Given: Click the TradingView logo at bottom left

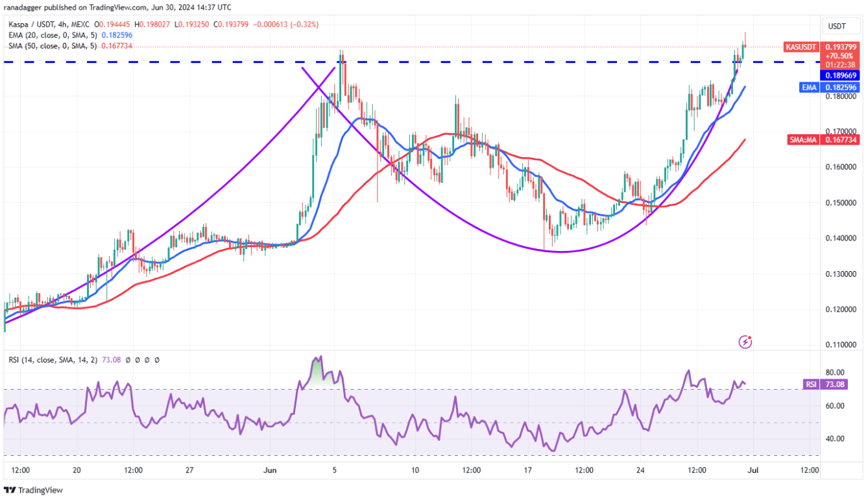Looking at the screenshot, I should (x=34, y=490).
